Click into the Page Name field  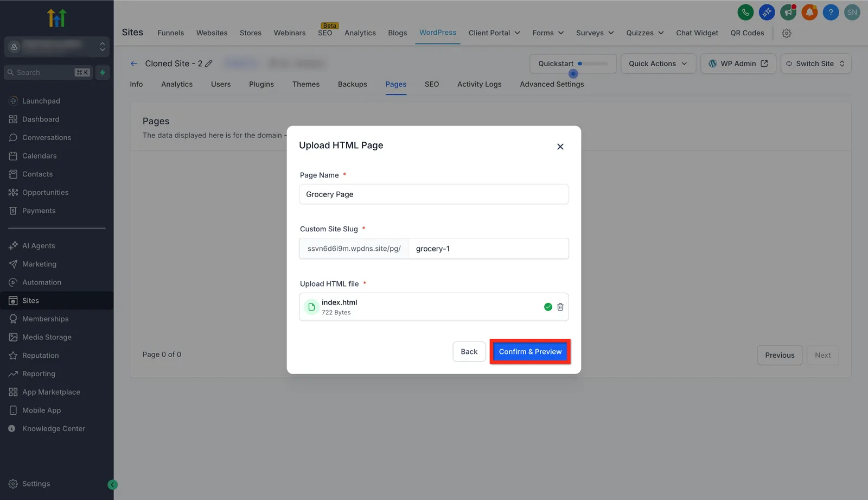434,194
